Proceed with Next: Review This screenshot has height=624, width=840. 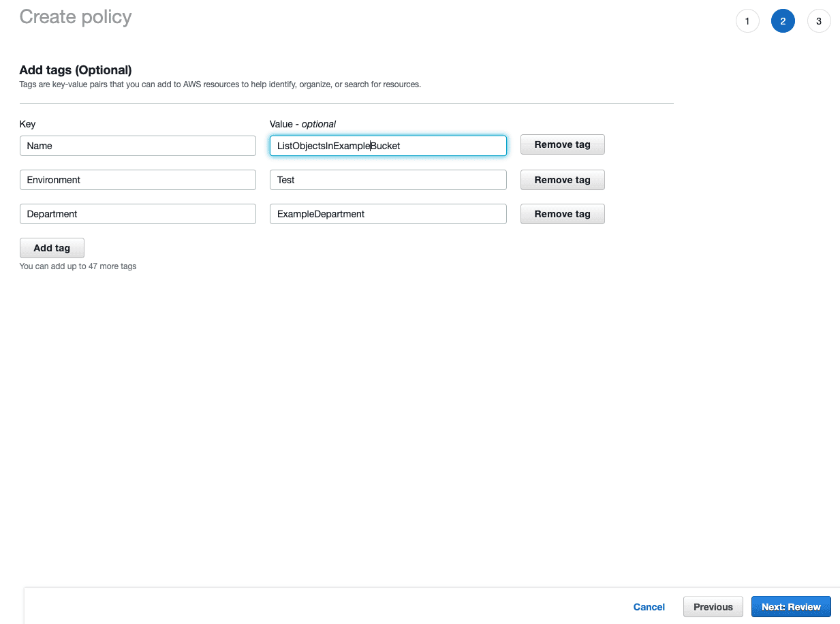click(790, 606)
